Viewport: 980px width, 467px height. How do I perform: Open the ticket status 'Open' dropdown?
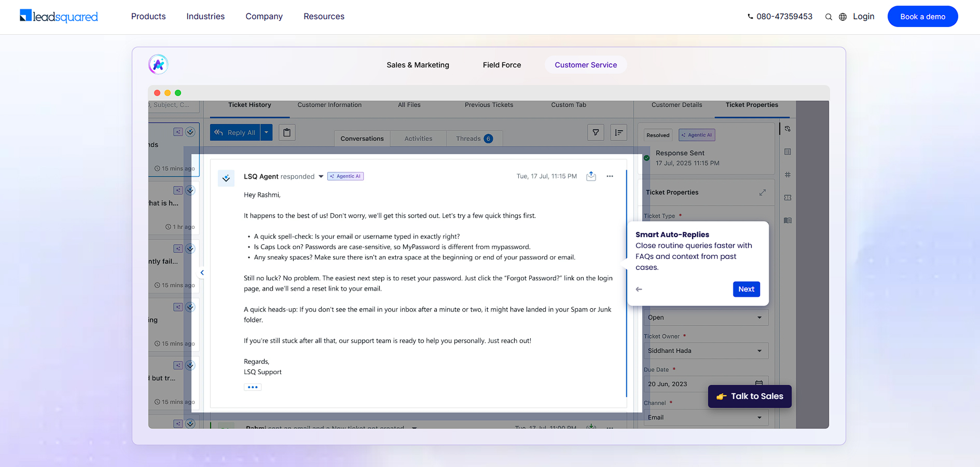pyautogui.click(x=706, y=318)
